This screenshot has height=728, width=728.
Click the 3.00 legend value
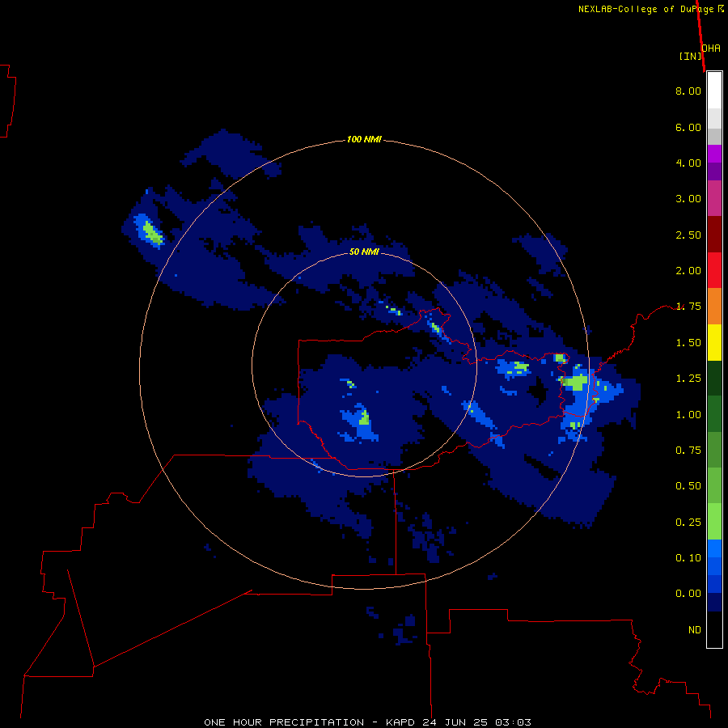coord(688,199)
